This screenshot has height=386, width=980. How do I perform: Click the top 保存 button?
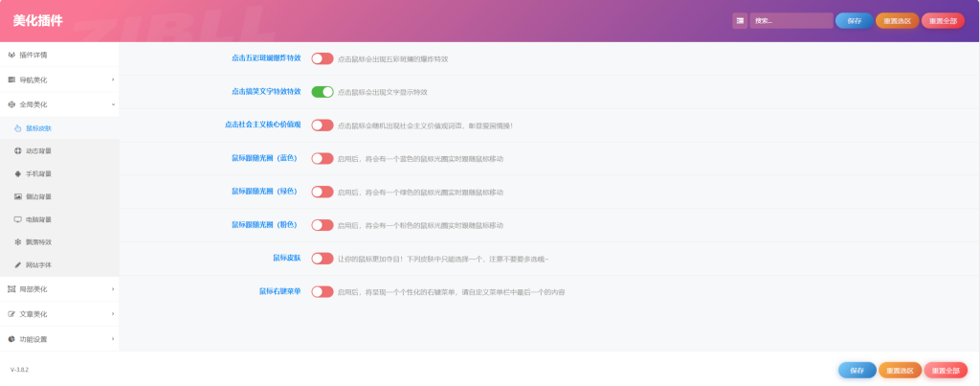click(853, 20)
